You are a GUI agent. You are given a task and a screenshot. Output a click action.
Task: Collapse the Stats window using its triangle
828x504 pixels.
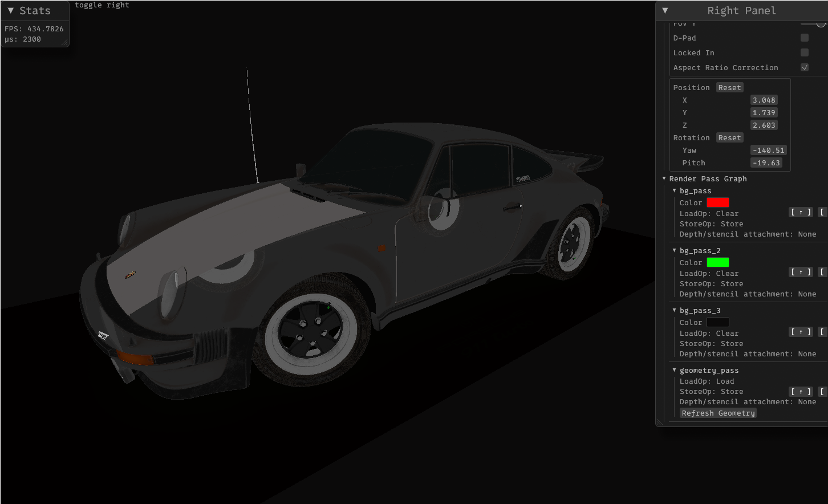point(10,10)
